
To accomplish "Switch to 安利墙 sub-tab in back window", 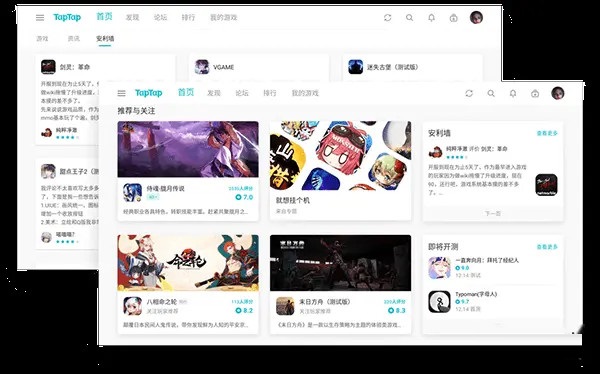I will point(105,39).
